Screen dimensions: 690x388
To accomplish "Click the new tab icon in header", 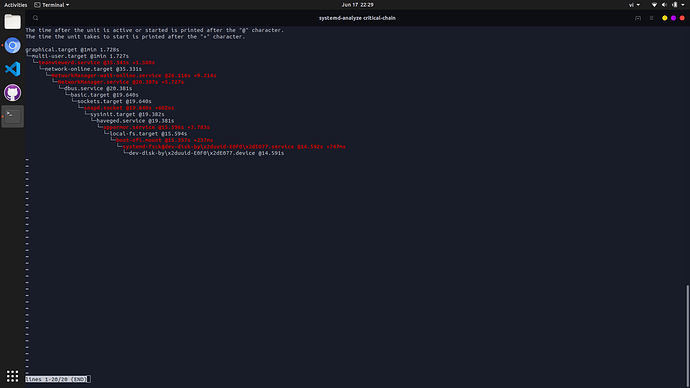I will click(x=638, y=18).
